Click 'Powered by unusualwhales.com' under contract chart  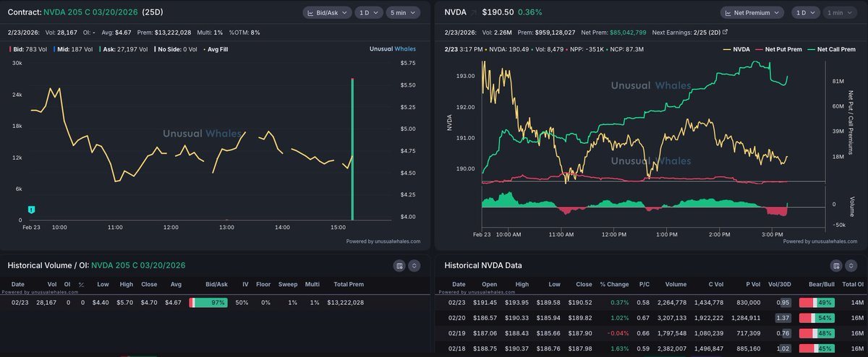click(x=383, y=241)
